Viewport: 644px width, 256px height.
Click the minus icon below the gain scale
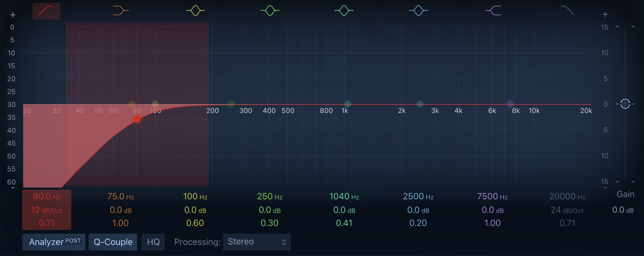[x=605, y=188]
